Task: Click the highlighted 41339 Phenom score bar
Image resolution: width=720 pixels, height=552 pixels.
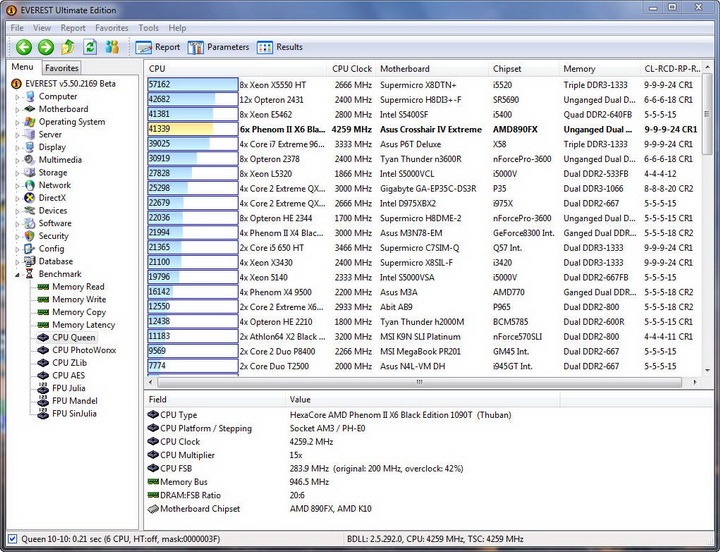Action: tap(193, 129)
